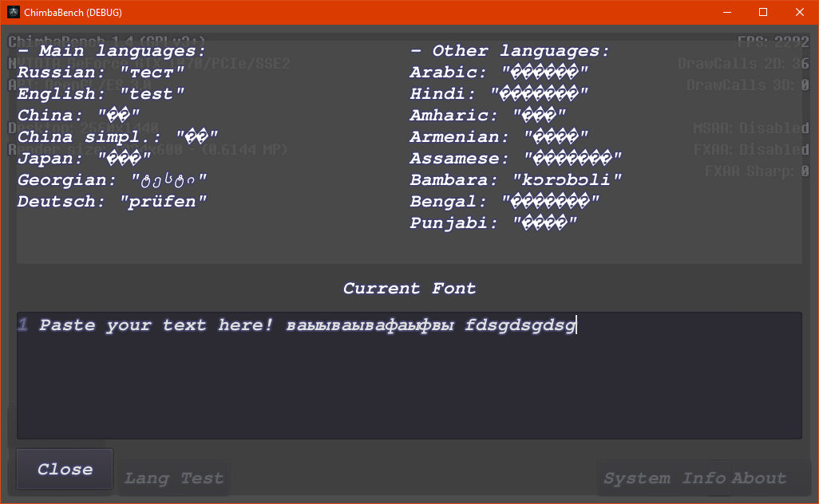Click line number 1 in the text editor
This screenshot has width=819, height=504.
tap(23, 325)
